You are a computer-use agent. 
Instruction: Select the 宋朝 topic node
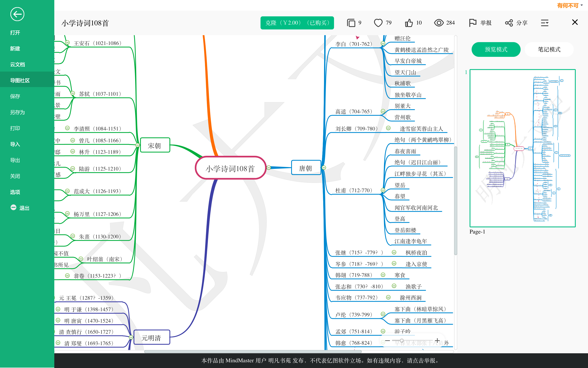(x=155, y=145)
